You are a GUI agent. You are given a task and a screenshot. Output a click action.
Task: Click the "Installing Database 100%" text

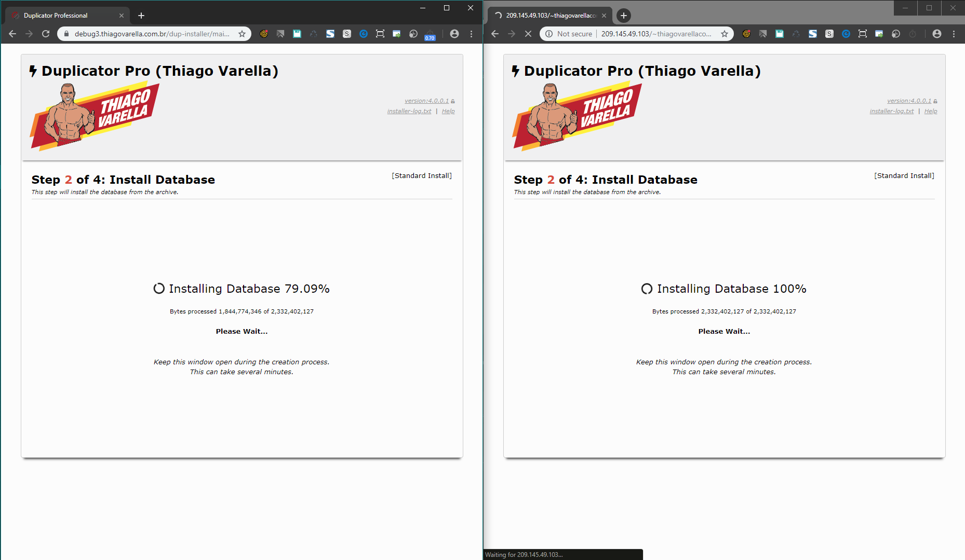tap(732, 289)
